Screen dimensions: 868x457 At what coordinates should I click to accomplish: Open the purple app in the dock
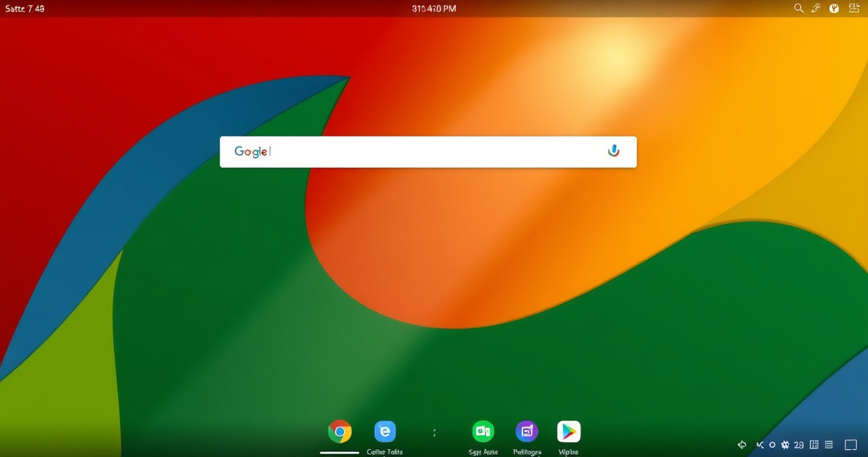point(527,431)
